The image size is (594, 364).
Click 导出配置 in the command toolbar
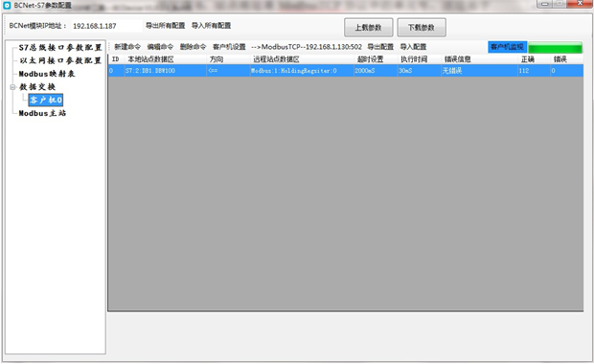click(380, 47)
